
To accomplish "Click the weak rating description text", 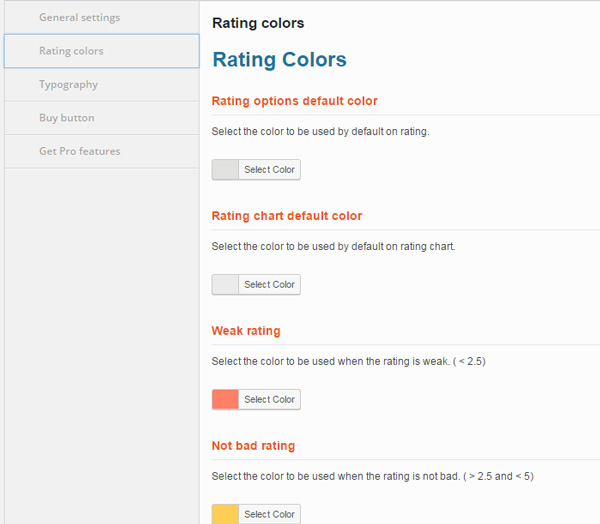I will coord(349,361).
